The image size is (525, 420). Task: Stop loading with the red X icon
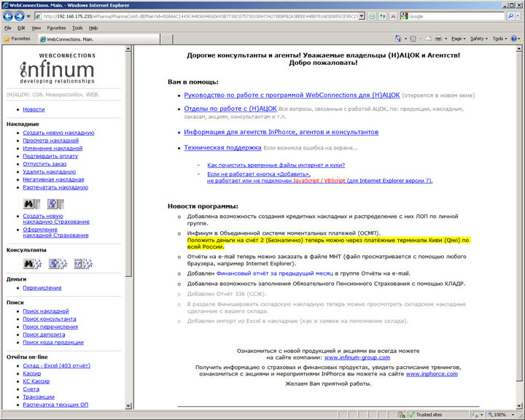click(x=394, y=16)
